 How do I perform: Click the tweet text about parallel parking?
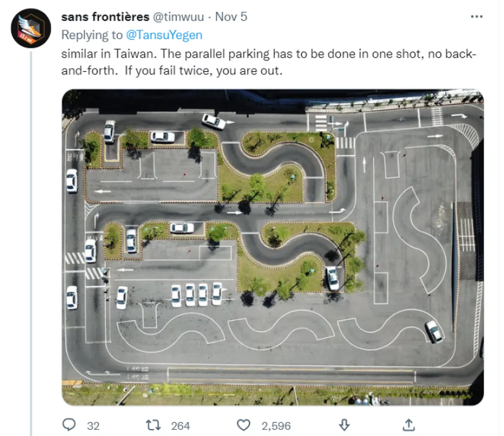tap(269, 54)
